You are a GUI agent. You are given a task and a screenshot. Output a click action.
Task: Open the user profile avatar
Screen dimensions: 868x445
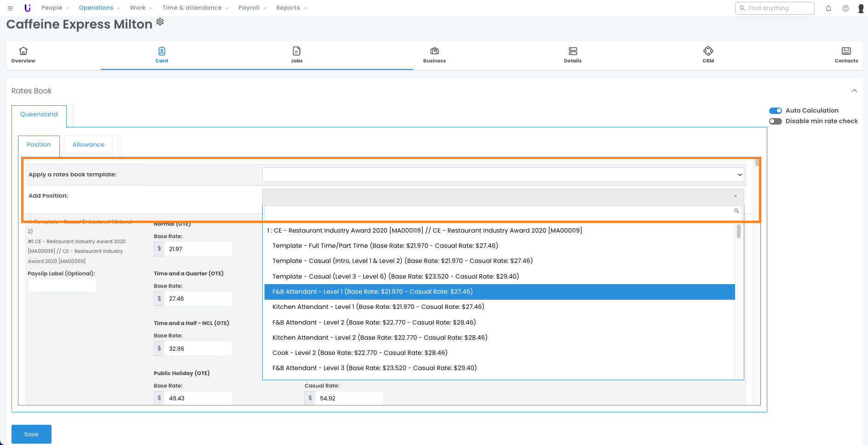coord(861,8)
